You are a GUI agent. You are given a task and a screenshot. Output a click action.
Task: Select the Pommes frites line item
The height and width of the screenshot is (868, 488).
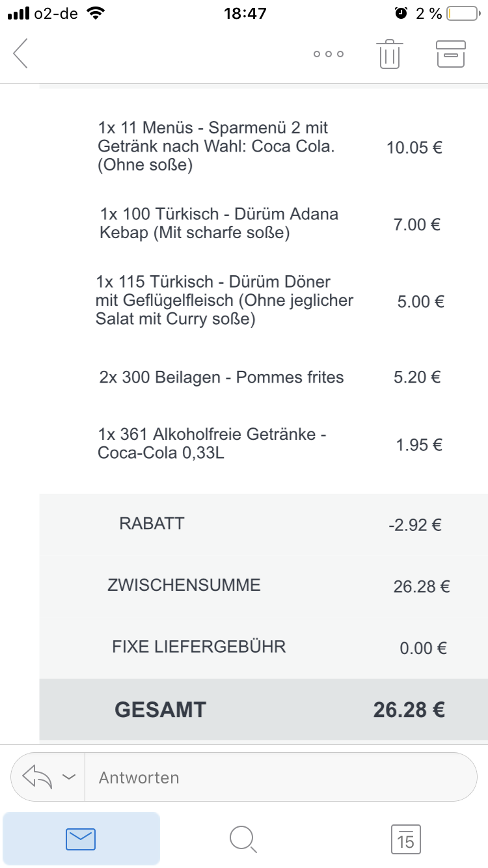point(221,377)
